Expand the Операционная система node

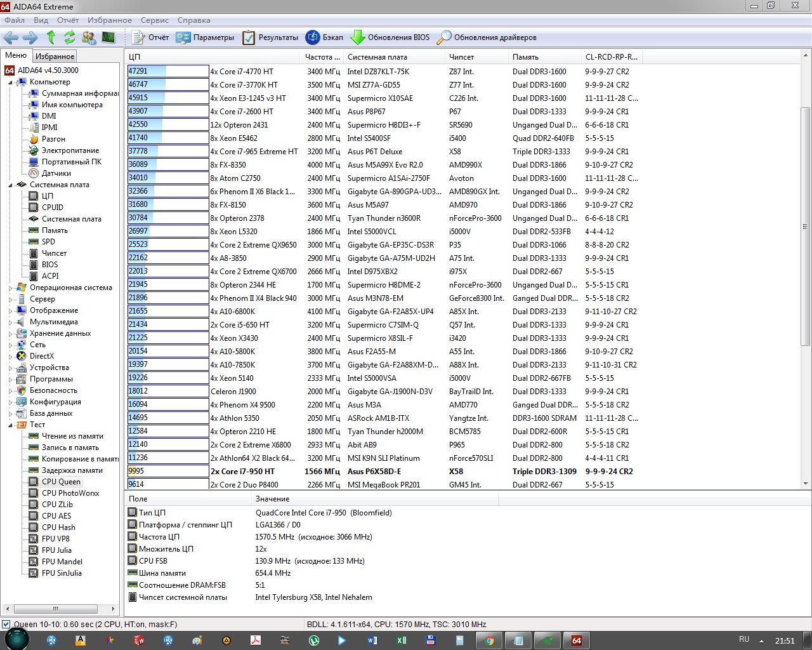[10, 288]
